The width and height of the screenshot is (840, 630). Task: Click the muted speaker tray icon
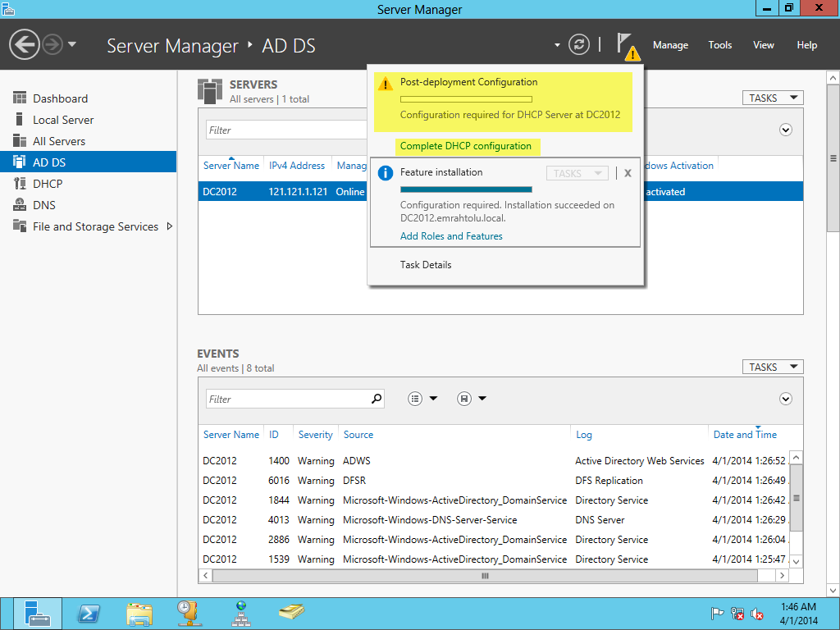[x=756, y=614]
